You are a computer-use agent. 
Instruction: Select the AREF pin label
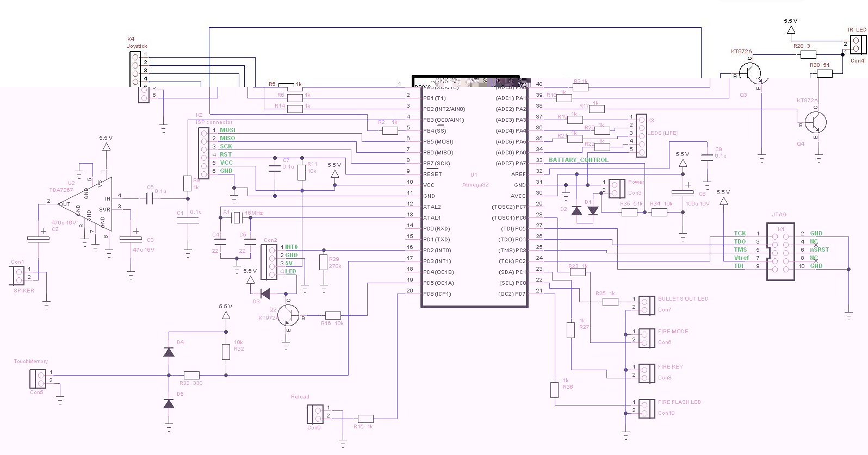click(x=518, y=174)
